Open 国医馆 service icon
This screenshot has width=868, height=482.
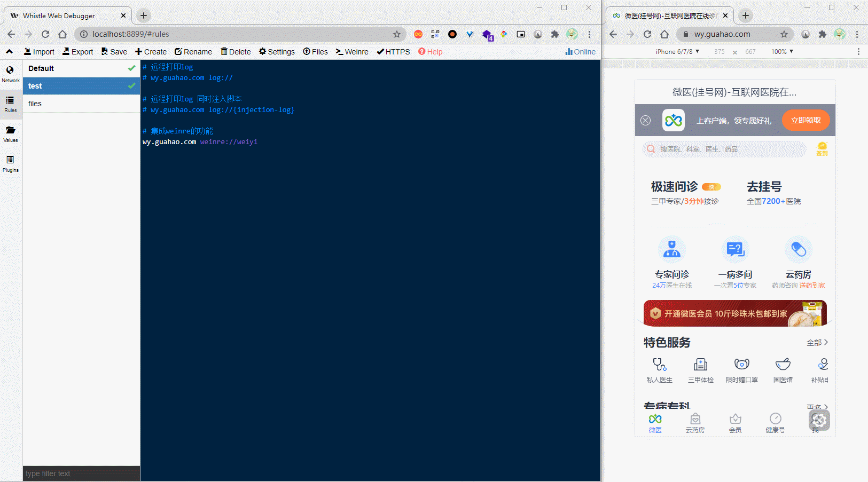783,370
